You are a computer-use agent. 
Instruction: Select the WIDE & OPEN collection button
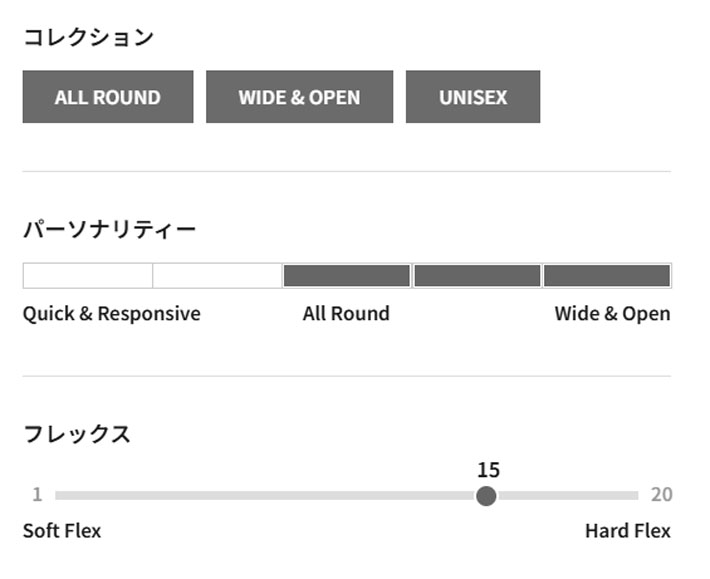(x=299, y=96)
